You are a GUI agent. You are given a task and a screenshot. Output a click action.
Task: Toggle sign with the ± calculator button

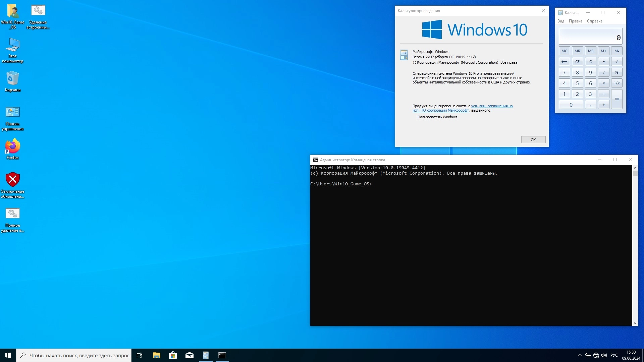(603, 62)
